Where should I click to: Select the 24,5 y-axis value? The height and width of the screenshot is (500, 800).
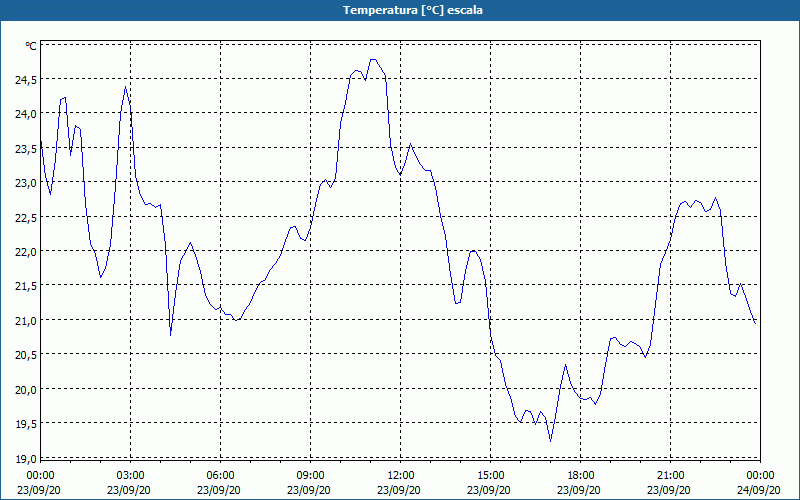pyautogui.click(x=26, y=79)
